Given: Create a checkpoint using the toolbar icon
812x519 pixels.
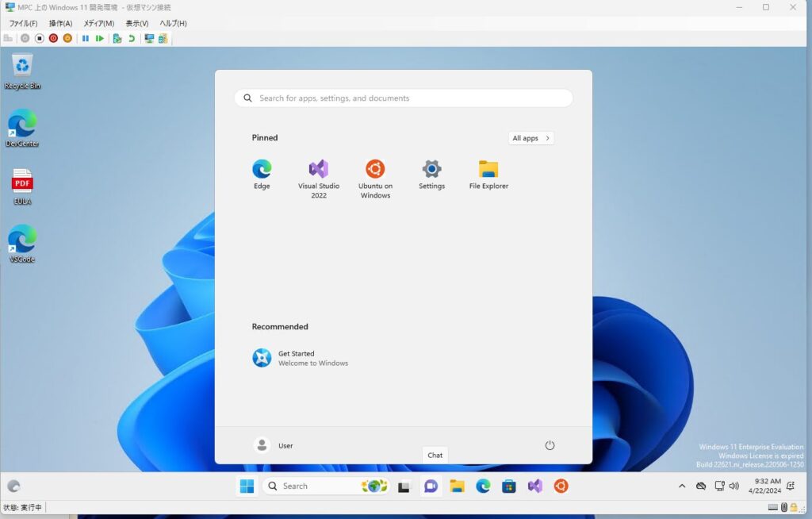Looking at the screenshot, I should pos(117,38).
